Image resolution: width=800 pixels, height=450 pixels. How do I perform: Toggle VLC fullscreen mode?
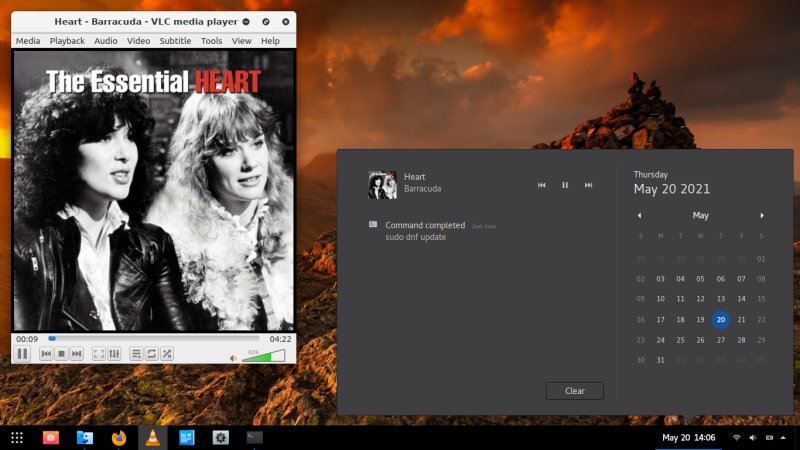(x=99, y=354)
